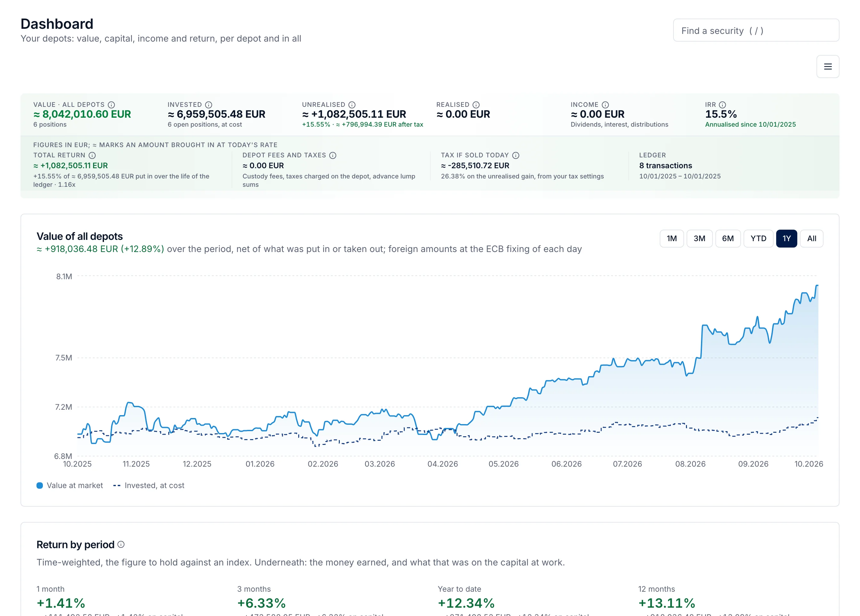Viewport: 860px width, 616px height.
Task: Select the YTD chart range
Action: coord(758,239)
